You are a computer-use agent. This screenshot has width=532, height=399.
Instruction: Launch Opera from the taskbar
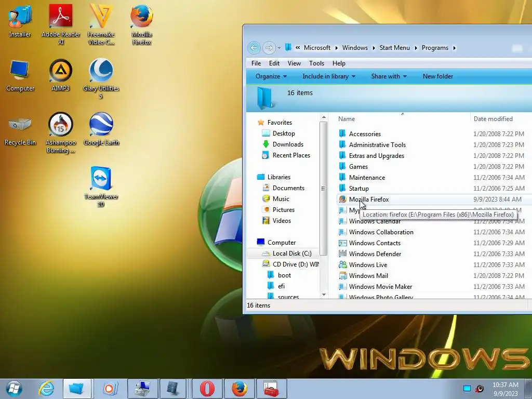tap(207, 389)
